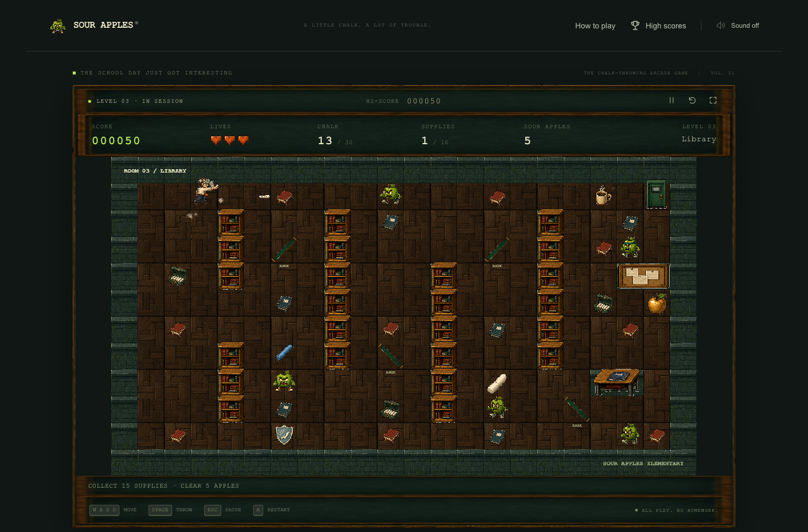Click the ESC pause key hint

212,510
